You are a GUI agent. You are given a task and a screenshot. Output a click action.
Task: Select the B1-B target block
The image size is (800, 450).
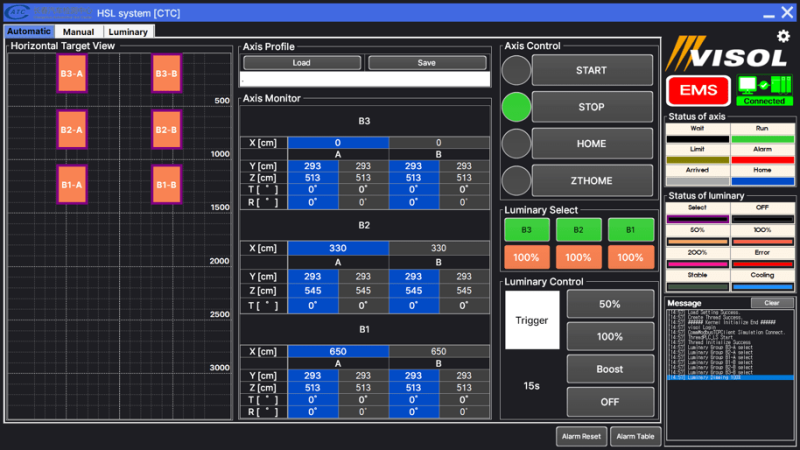(166, 185)
